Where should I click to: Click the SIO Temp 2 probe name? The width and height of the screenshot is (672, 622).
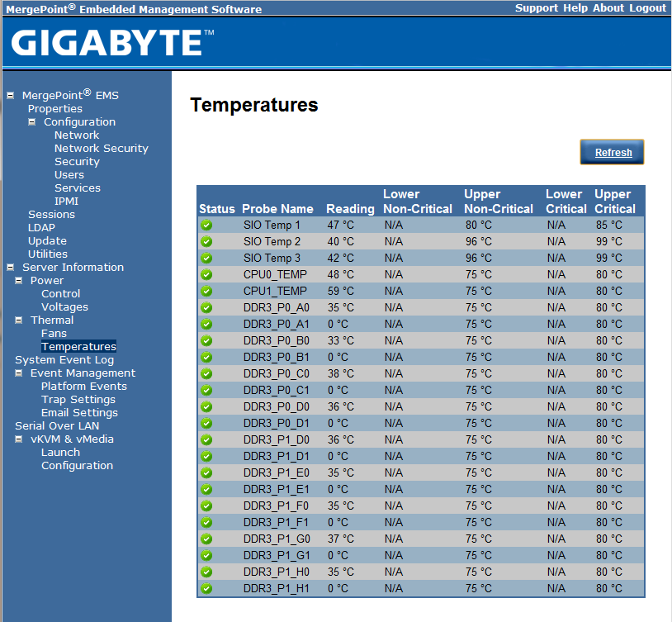(272, 242)
